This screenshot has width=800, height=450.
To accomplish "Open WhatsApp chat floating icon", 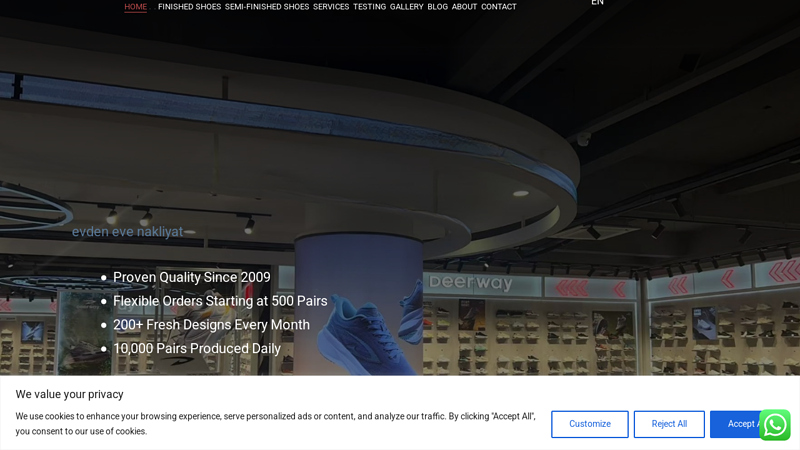I will tap(774, 424).
